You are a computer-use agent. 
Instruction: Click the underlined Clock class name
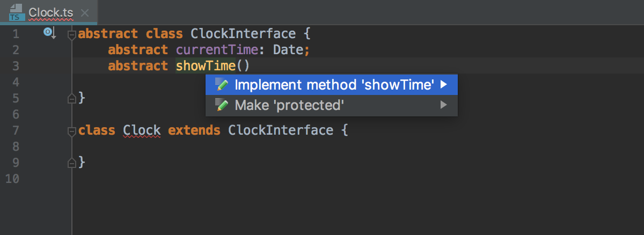point(142,130)
